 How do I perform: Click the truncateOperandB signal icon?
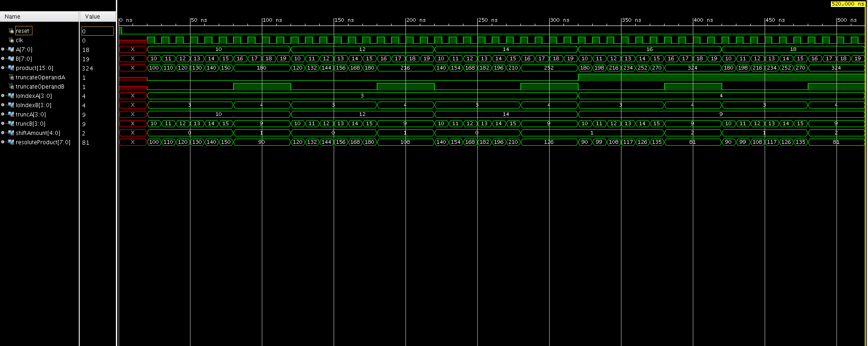[12, 87]
